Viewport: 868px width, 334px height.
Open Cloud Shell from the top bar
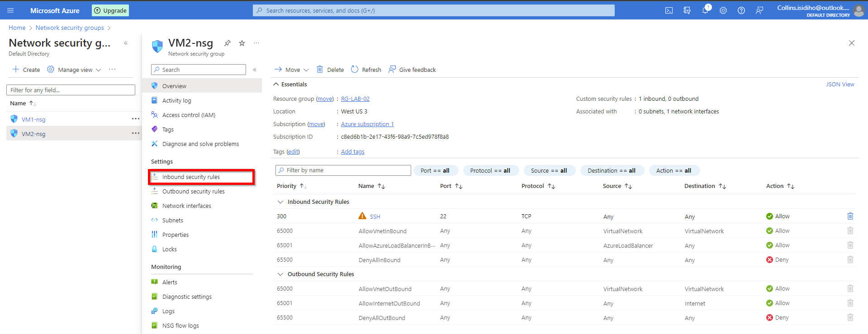(669, 10)
